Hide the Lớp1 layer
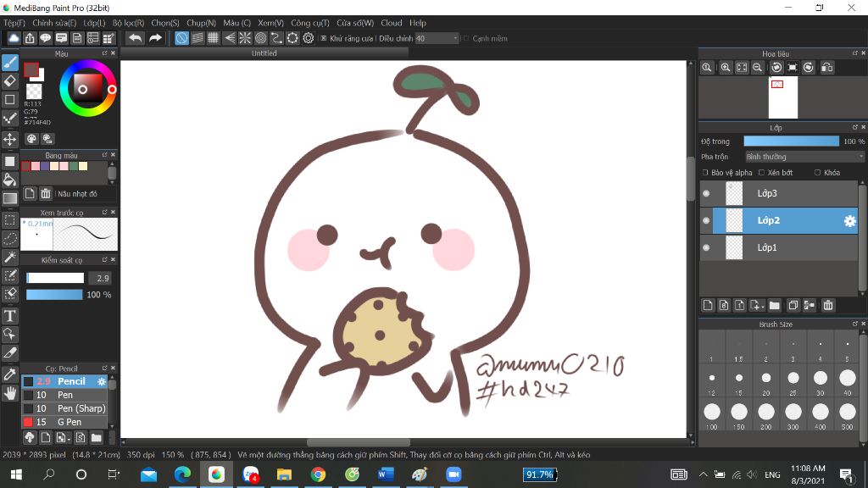This screenshot has width=868, height=488. point(706,247)
